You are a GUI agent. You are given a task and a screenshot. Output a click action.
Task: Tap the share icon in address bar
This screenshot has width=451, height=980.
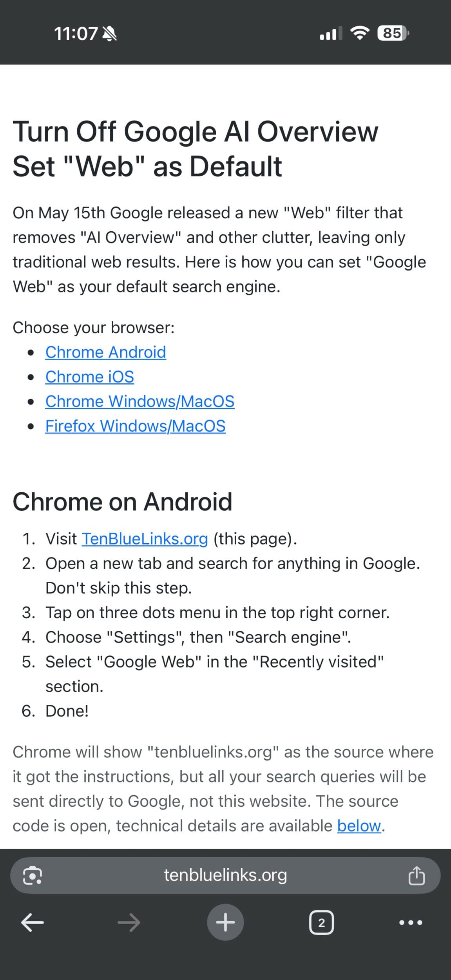(417, 875)
